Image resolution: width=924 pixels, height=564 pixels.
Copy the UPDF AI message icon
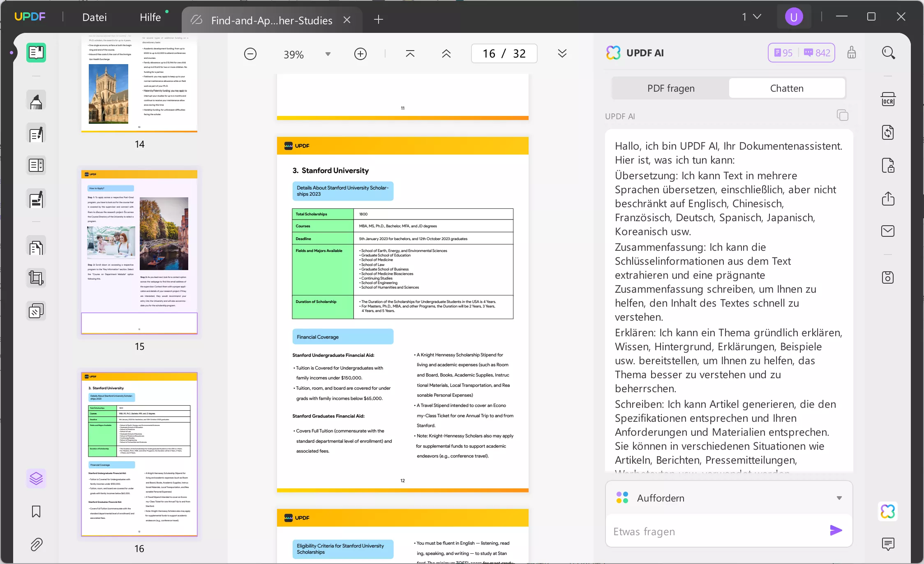click(842, 116)
